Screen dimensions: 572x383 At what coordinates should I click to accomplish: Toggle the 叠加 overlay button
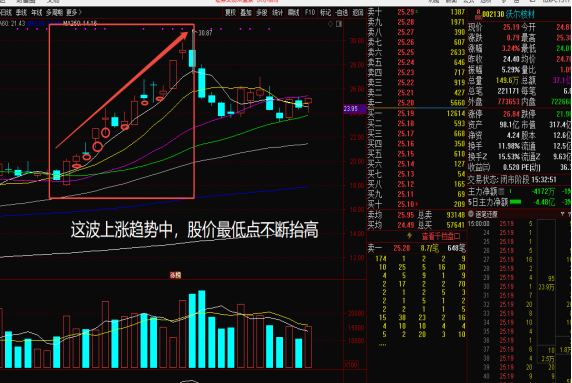(246, 13)
